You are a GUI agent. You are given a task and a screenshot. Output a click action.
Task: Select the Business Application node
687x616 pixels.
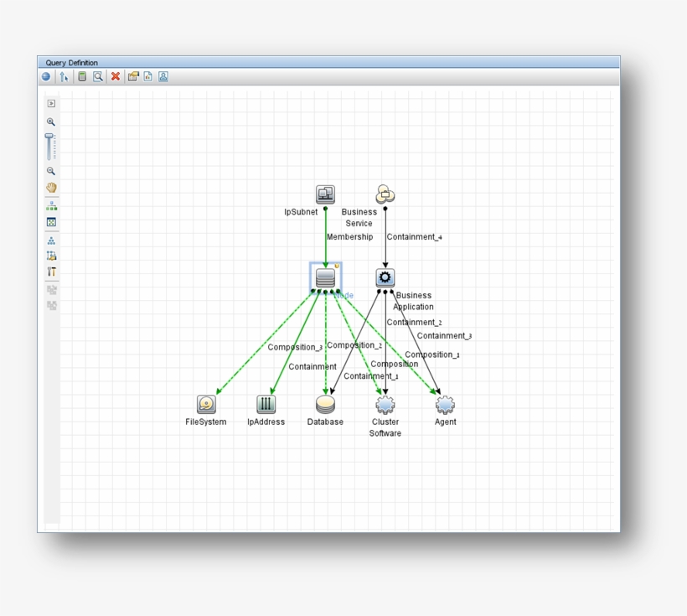[385, 277]
